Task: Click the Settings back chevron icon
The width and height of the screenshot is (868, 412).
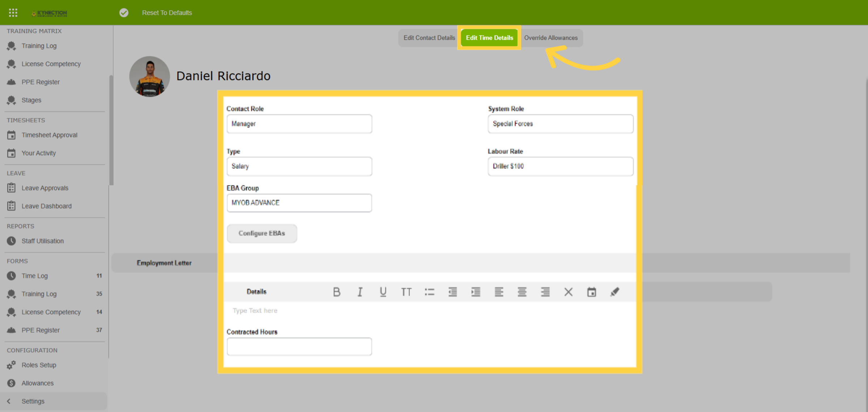Action: 9,401
